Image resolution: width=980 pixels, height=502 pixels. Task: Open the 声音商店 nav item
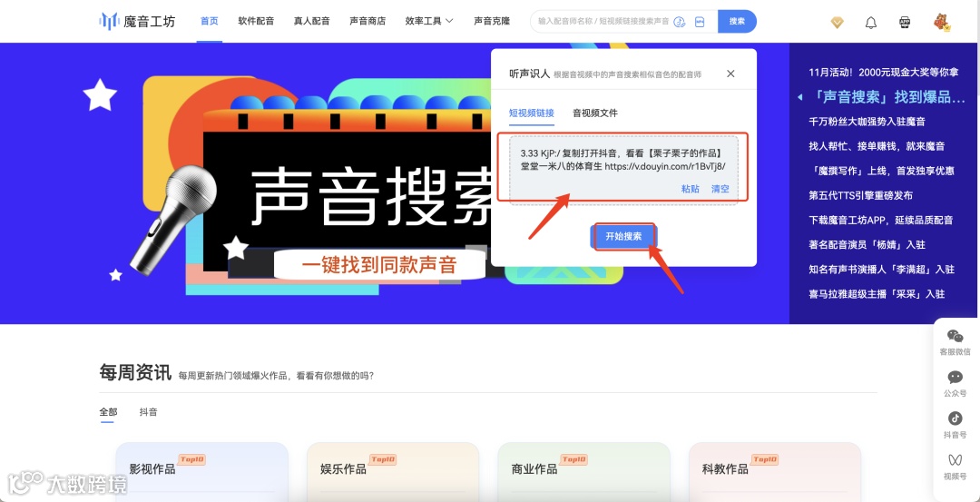tap(367, 21)
